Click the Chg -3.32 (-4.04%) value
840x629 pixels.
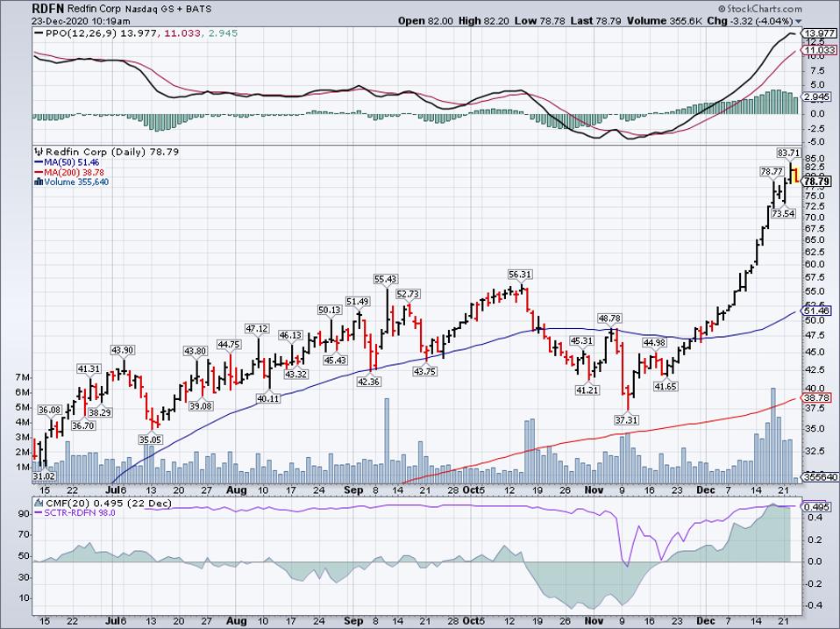(x=750, y=21)
